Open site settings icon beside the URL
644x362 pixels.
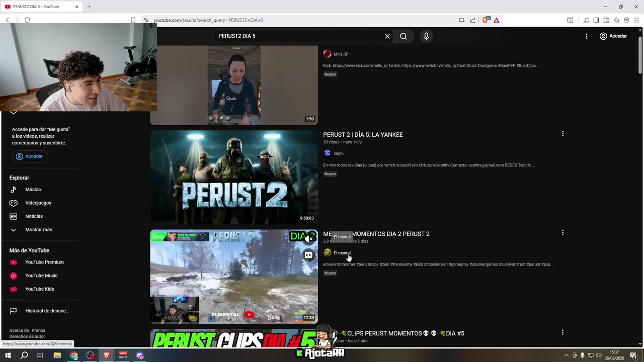point(146,20)
